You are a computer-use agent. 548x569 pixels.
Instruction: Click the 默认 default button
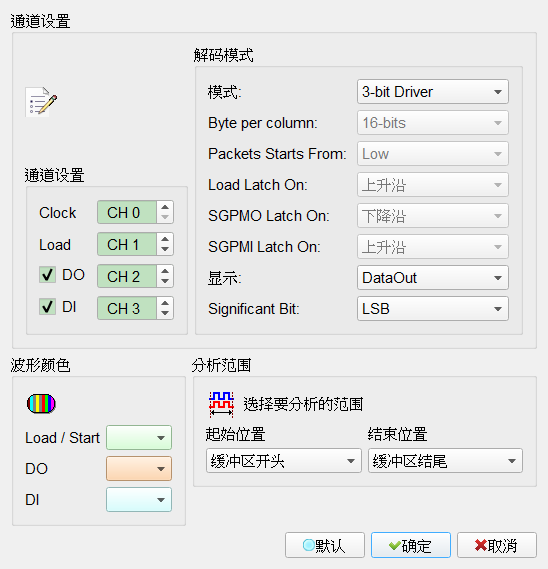point(325,545)
